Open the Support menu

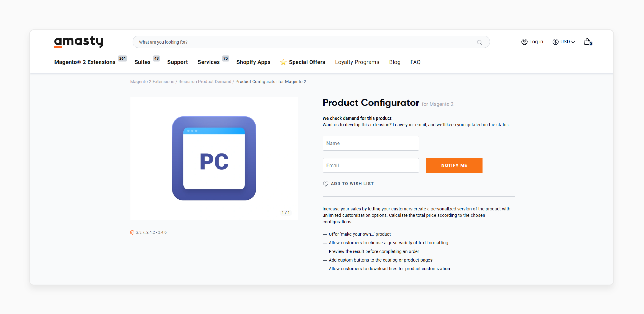pos(177,62)
